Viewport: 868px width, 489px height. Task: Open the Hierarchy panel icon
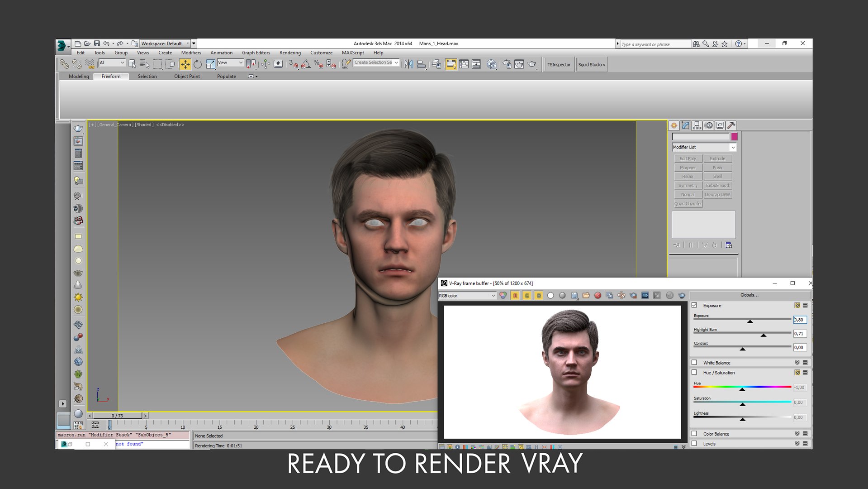697,125
